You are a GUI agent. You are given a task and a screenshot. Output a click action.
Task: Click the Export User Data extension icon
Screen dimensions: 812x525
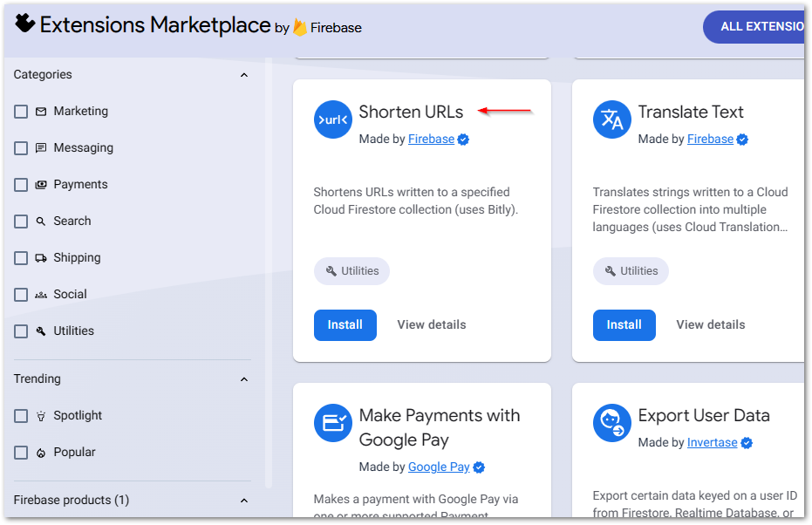click(x=612, y=423)
